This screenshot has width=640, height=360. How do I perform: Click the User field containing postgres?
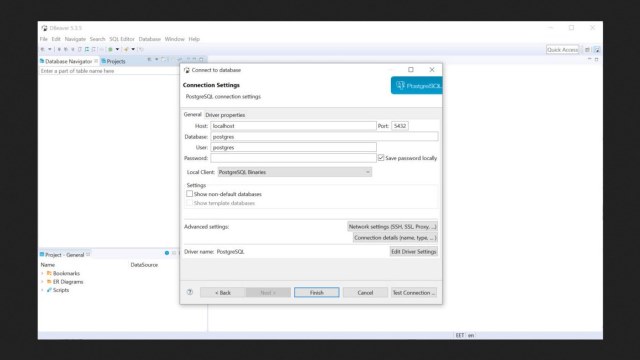293,147
